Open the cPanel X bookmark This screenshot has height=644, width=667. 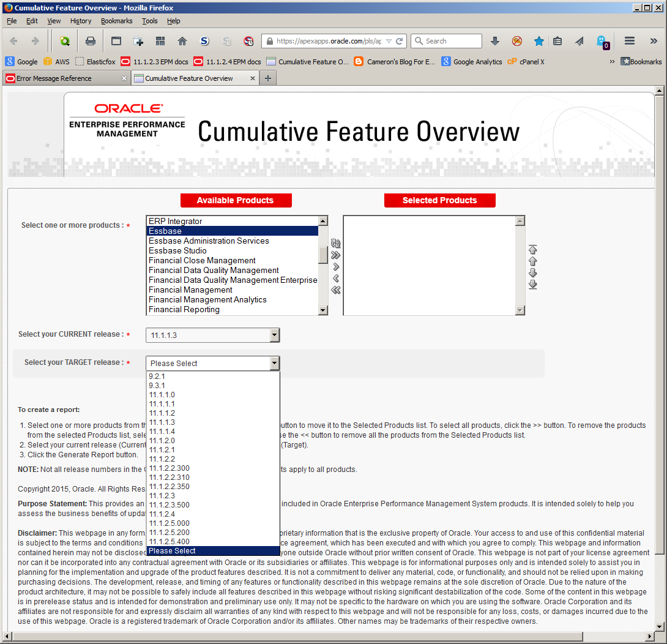click(526, 62)
